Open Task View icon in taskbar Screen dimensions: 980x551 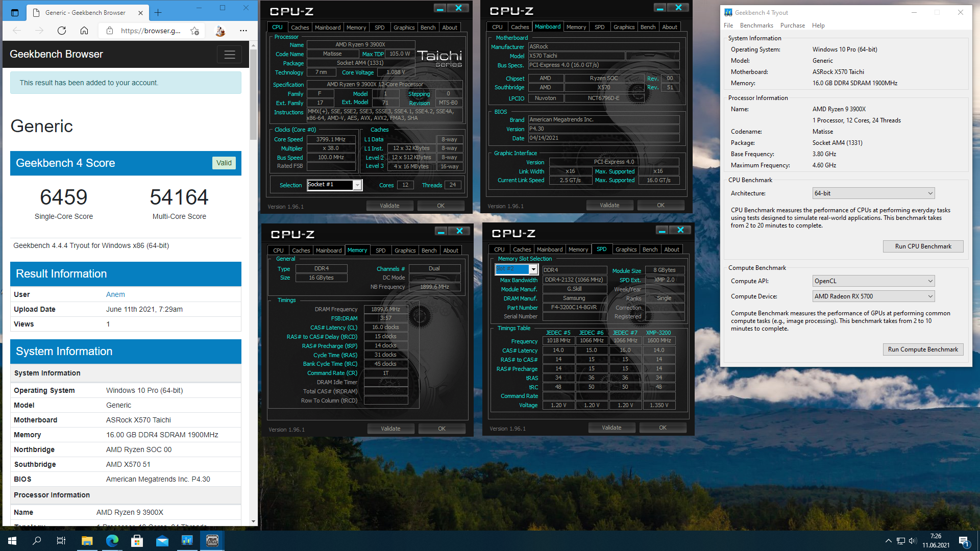tap(61, 541)
